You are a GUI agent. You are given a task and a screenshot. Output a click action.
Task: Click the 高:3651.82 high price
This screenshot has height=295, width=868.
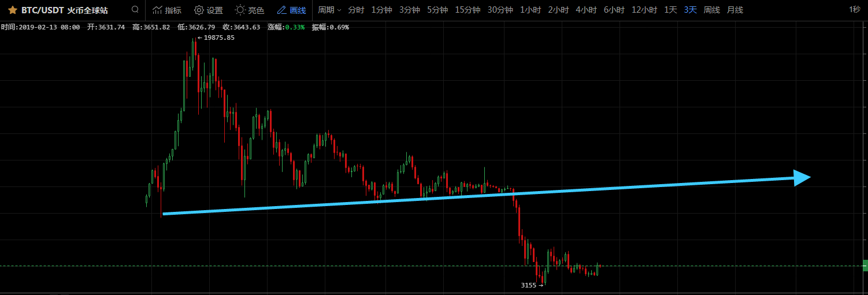(151, 27)
